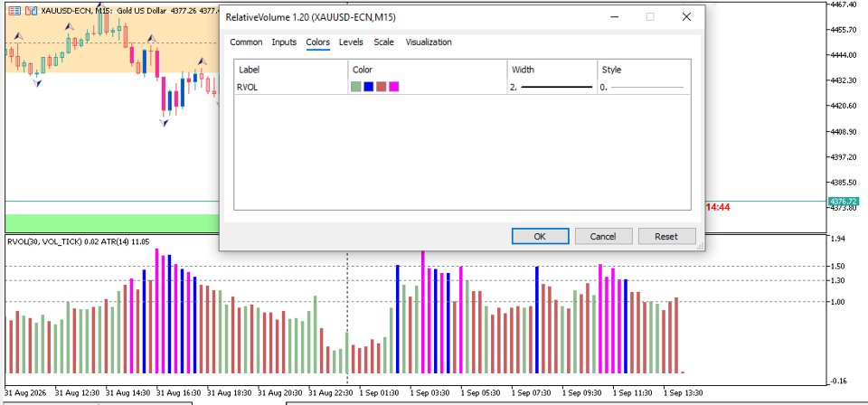
Task: Pick the blue RVOL color swatch
Action: [x=369, y=87]
